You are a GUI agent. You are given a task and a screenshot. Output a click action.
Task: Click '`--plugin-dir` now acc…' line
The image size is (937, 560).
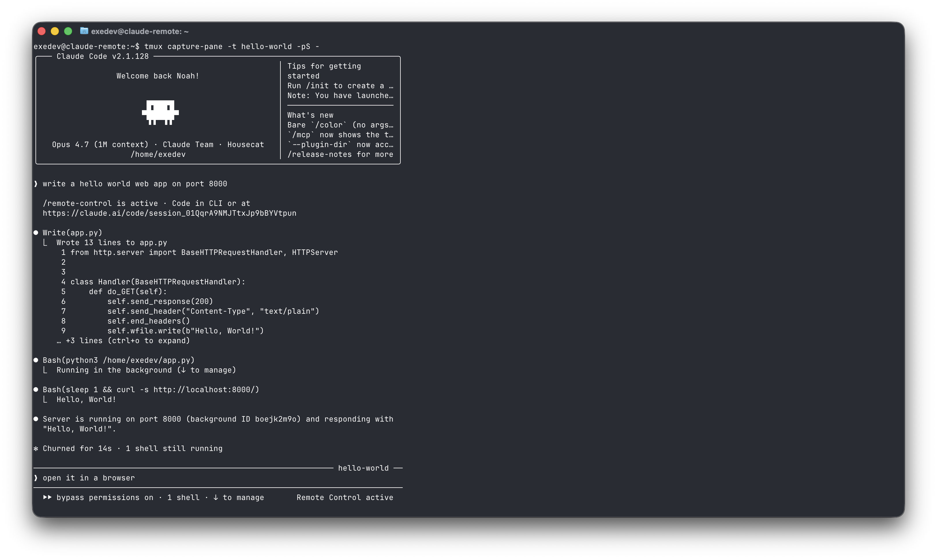[x=340, y=144]
